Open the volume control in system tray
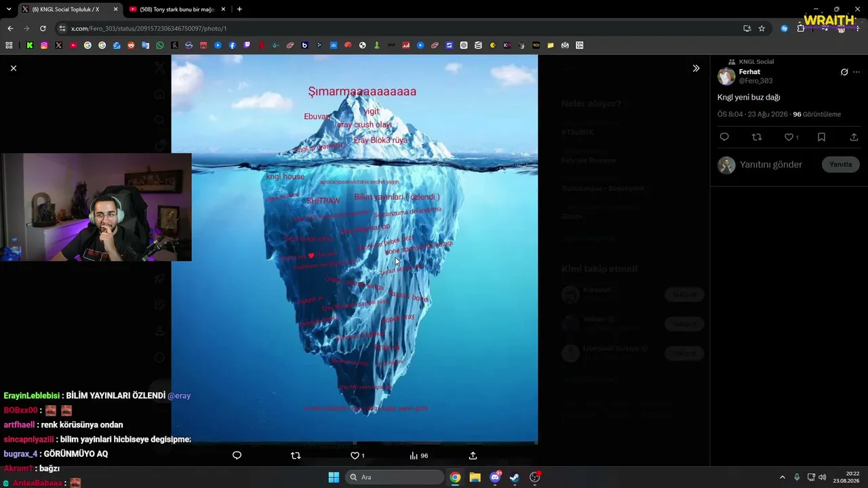The image size is (868, 488). (822, 477)
